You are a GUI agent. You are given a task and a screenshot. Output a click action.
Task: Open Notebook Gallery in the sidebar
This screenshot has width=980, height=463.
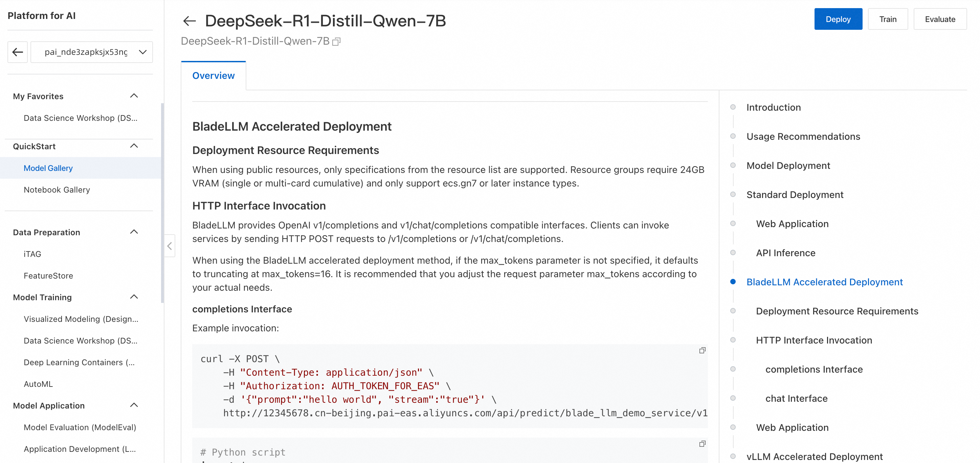click(x=57, y=190)
